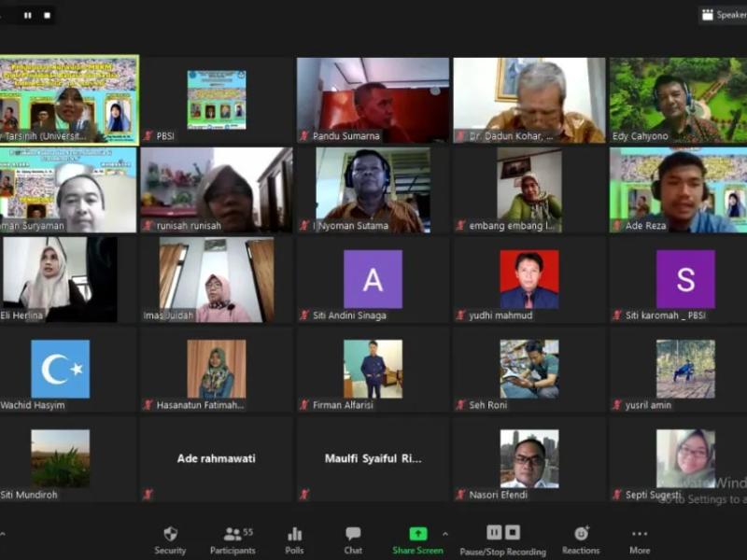The image size is (747, 560).
Task: Select Pandu Sumarna's video tile
Action: pos(373,99)
